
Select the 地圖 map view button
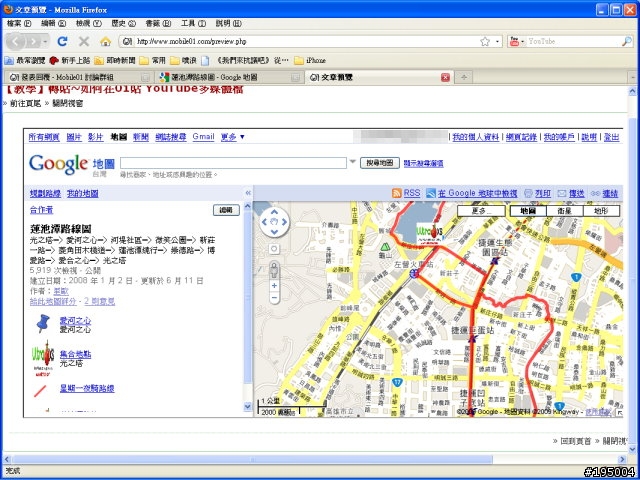tap(528, 211)
